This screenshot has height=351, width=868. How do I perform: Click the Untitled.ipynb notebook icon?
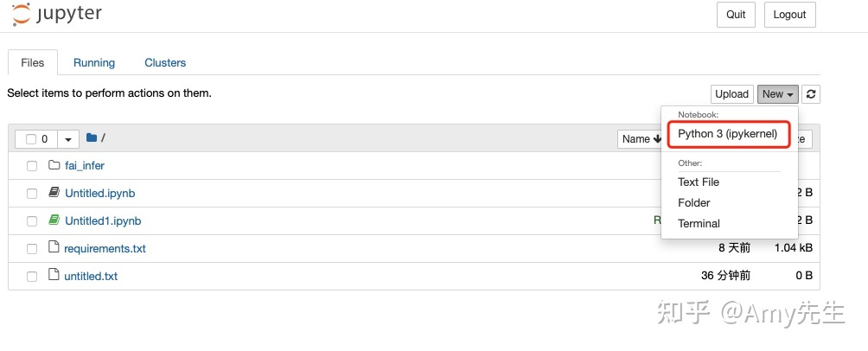click(54, 193)
